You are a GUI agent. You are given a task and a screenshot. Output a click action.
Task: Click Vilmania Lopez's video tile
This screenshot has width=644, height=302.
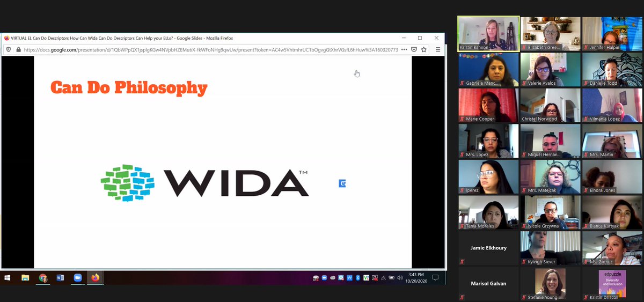[612, 105]
